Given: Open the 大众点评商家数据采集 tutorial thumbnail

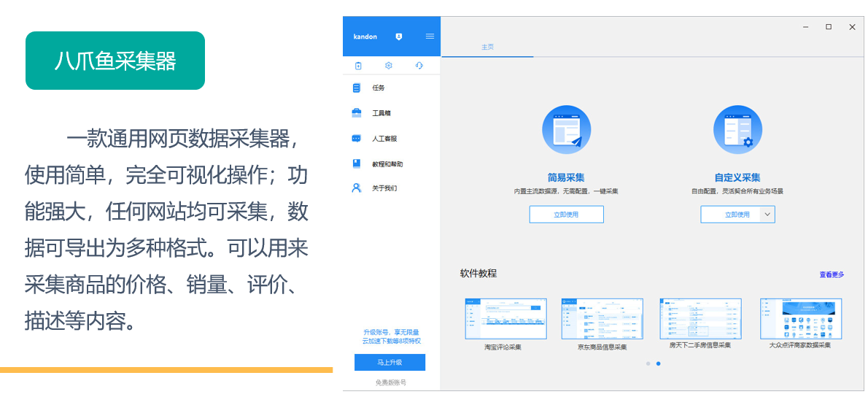Looking at the screenshot, I should click(800, 319).
